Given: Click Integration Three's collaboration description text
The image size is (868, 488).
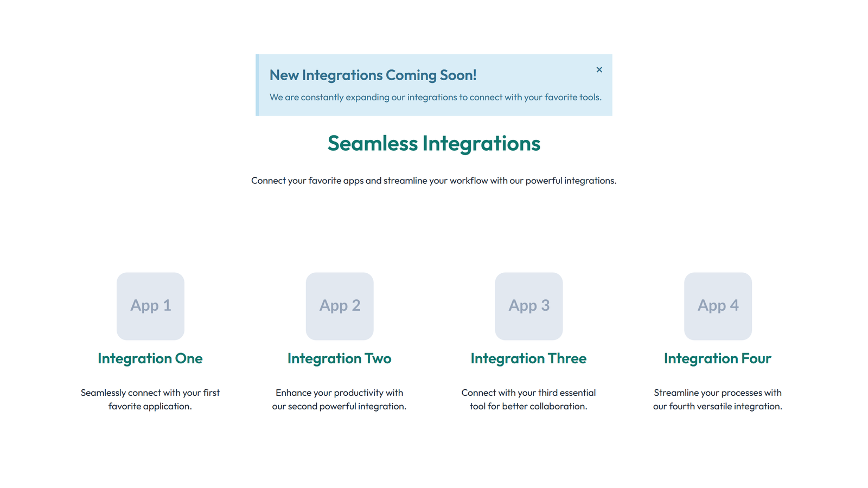Looking at the screenshot, I should pos(528,399).
